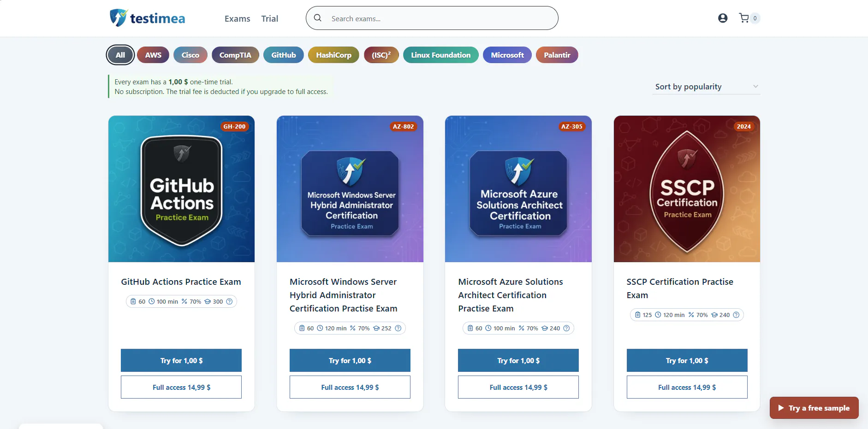Buy full access for GitHub Actions exam
The height and width of the screenshot is (429, 868).
(181, 387)
